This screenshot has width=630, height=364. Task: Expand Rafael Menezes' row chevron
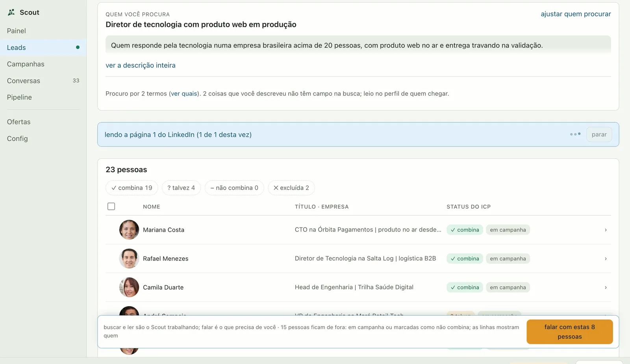pos(606,259)
